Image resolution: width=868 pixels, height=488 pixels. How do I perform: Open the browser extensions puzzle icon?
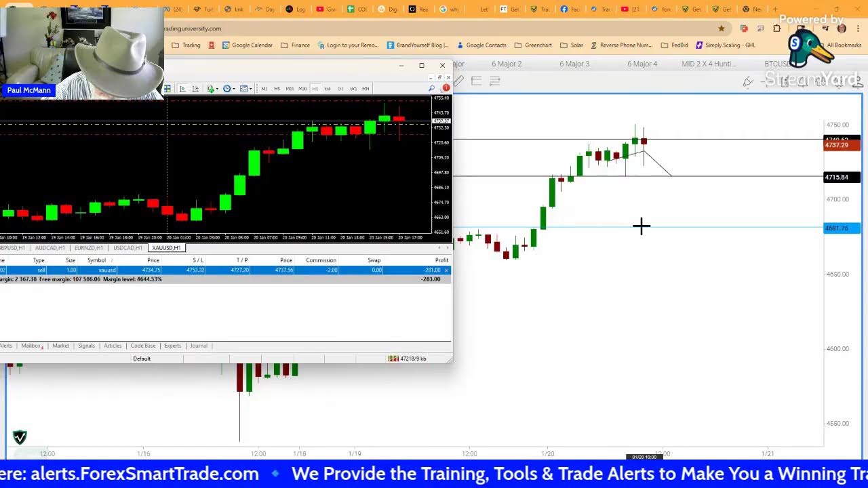pos(776,28)
